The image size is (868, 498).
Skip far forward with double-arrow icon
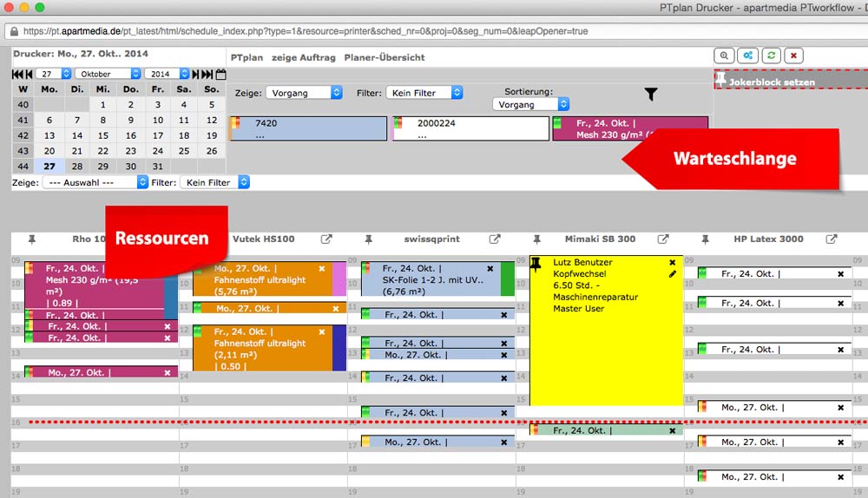tap(207, 74)
